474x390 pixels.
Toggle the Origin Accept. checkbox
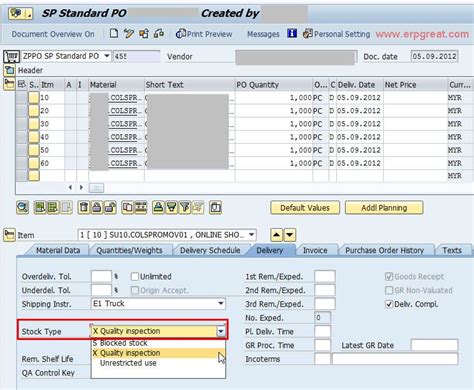click(135, 290)
